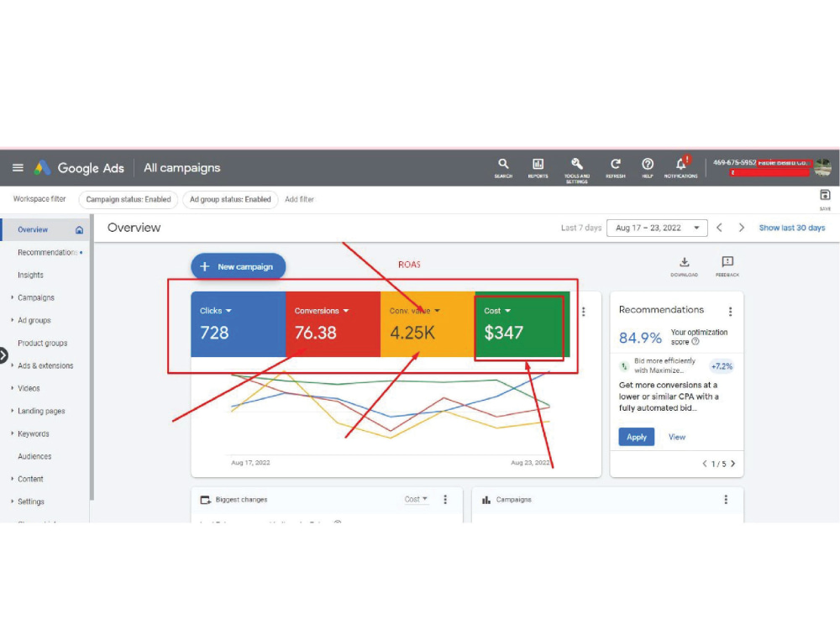The width and height of the screenshot is (840, 630).
Task: Click the sidebar vertical scrollbar
Action: 92,357
